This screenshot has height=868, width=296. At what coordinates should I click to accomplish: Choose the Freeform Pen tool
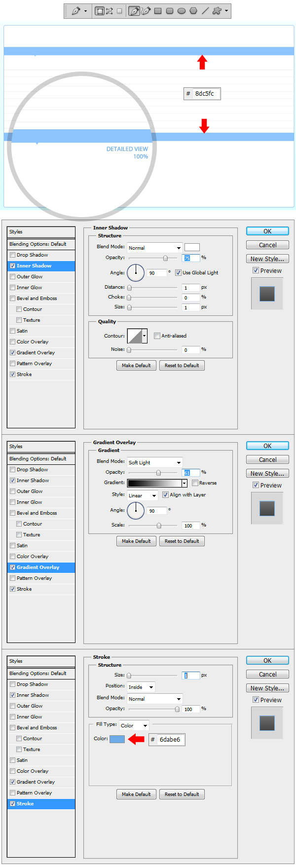pos(146,11)
